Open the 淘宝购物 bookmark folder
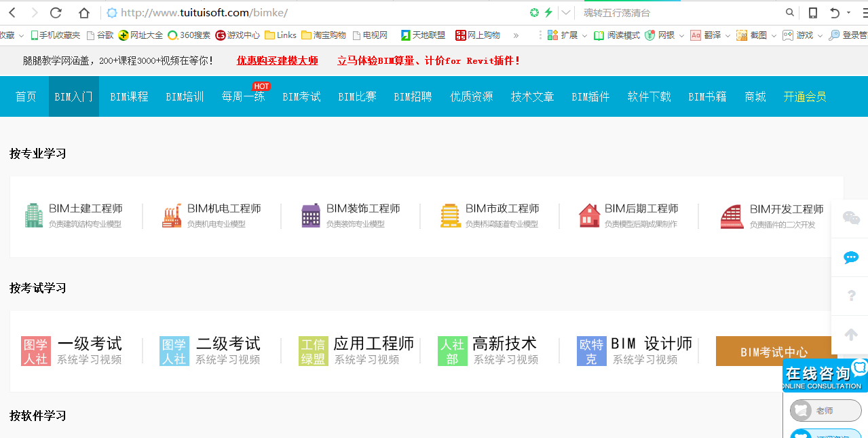The width and height of the screenshot is (868, 438). pos(324,35)
